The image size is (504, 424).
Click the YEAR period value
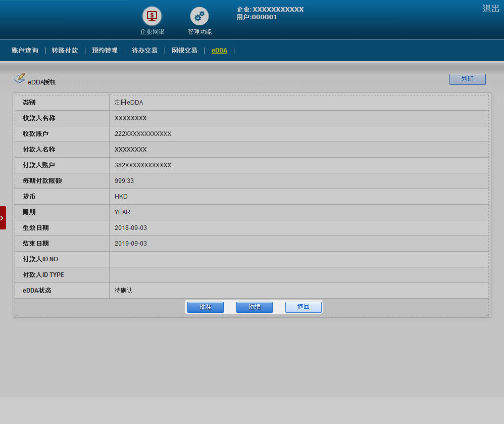[122, 212]
